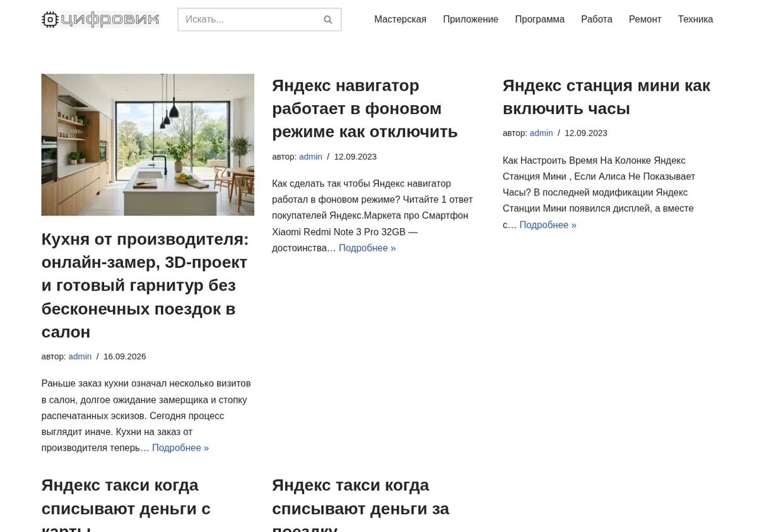The image size is (757, 532).
Task: Select the Программа menu item
Action: [539, 20]
